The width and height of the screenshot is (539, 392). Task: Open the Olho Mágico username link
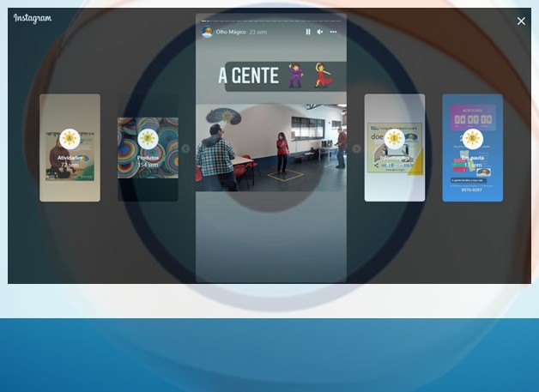click(x=231, y=32)
